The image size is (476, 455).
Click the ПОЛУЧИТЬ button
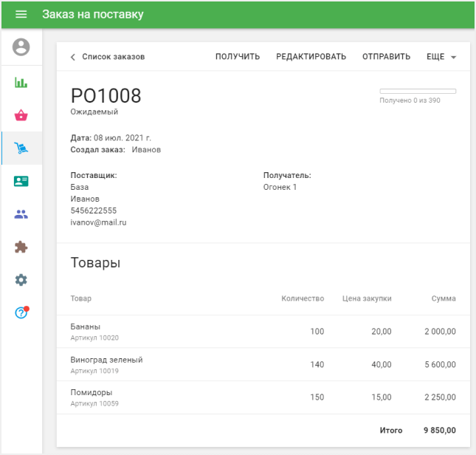click(238, 57)
